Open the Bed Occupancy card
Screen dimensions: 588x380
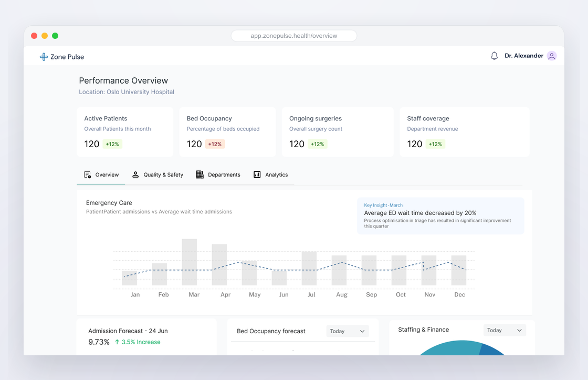coord(228,132)
